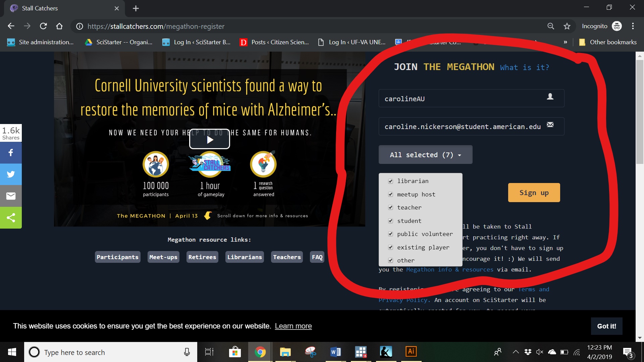Click the Meet-ups resource link
This screenshot has height=362, width=644.
pos(163,257)
